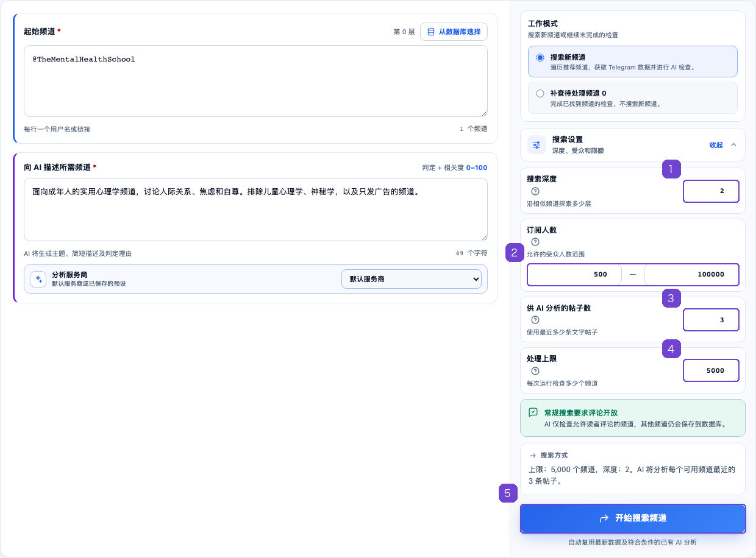756x558 pixels.
Task: Click the 每行一个用户名或链接 hint text
Action: click(x=57, y=129)
